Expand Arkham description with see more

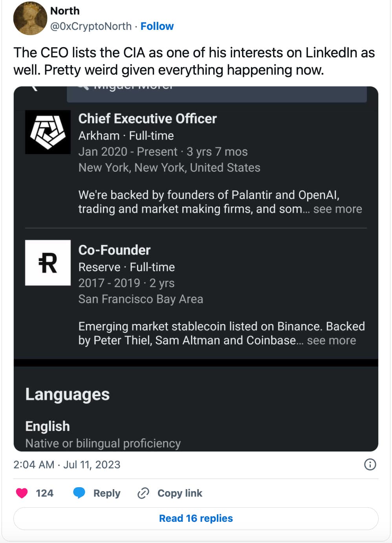337,209
